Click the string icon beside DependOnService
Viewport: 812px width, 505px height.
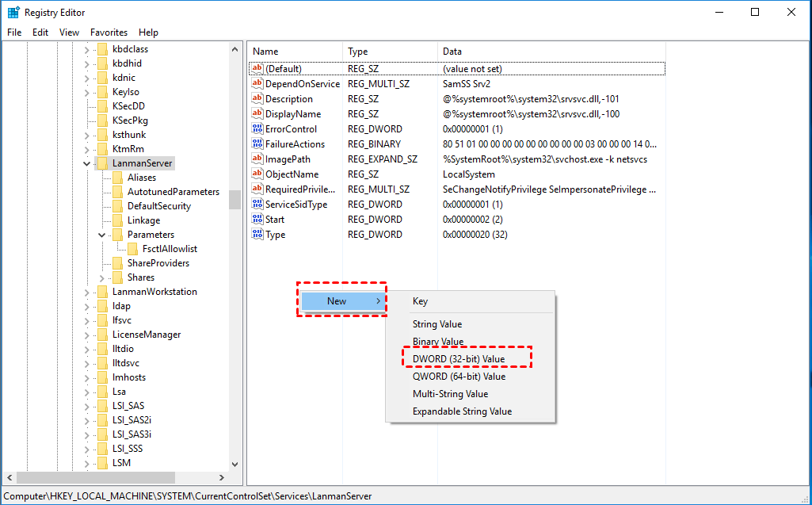tap(257, 83)
